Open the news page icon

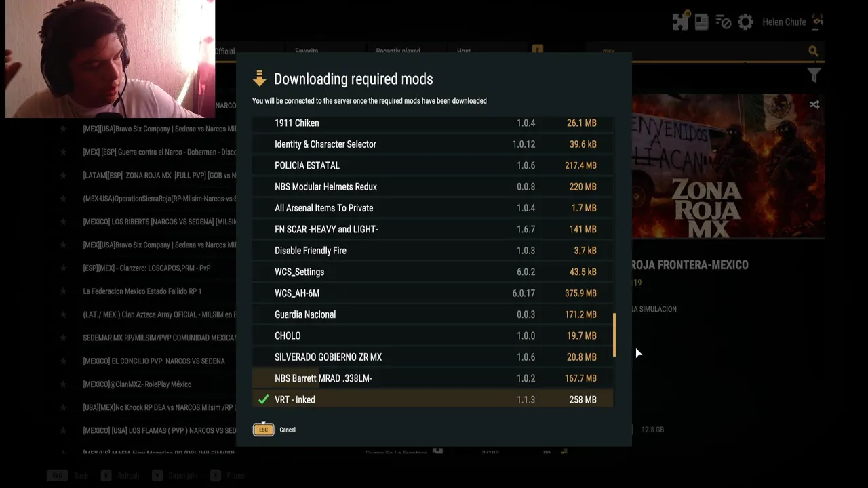click(702, 22)
